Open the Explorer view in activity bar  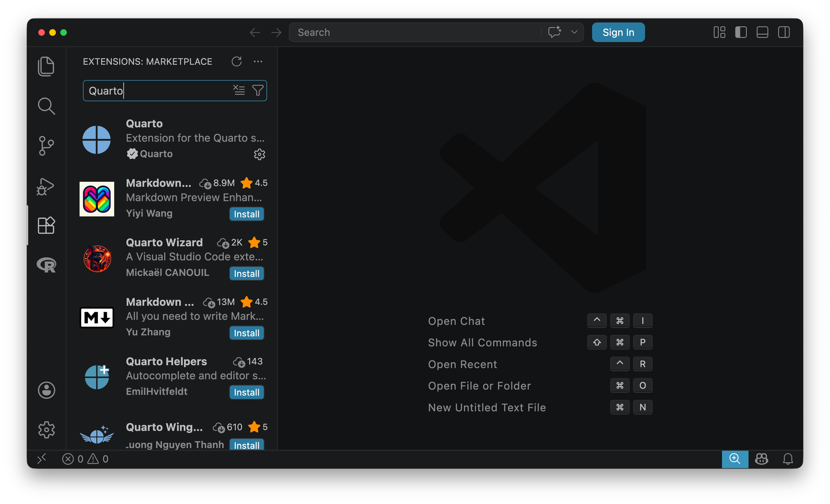[x=46, y=66]
